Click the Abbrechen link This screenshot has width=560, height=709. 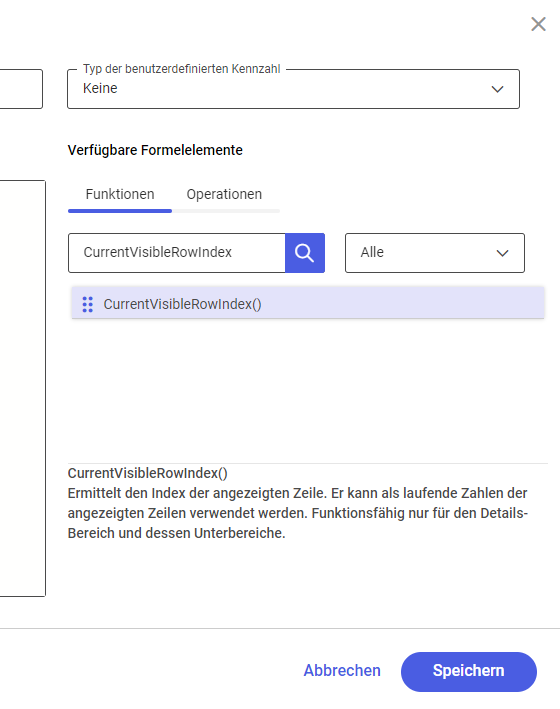click(342, 671)
